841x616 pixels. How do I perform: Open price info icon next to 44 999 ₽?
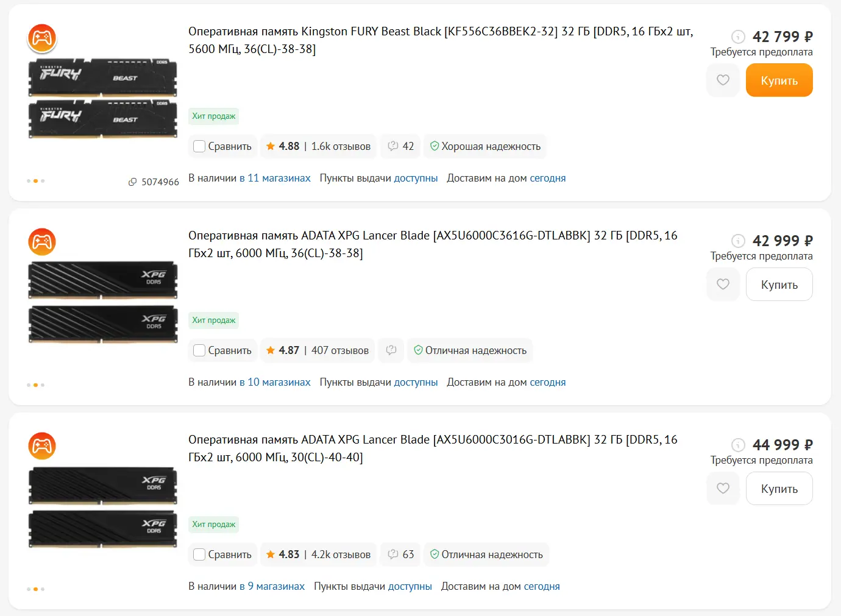[738, 445]
